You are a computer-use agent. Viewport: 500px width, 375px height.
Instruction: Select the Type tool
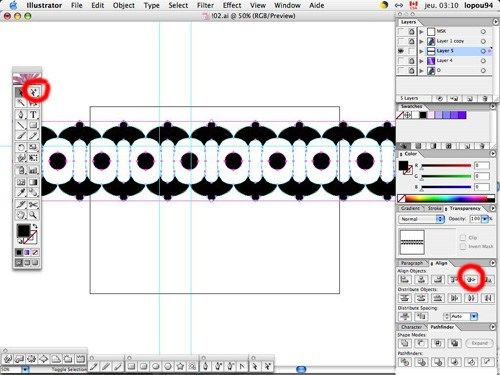click(x=33, y=115)
